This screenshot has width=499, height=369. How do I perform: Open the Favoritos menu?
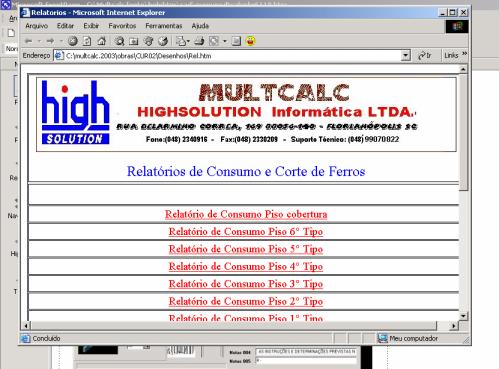pos(122,26)
